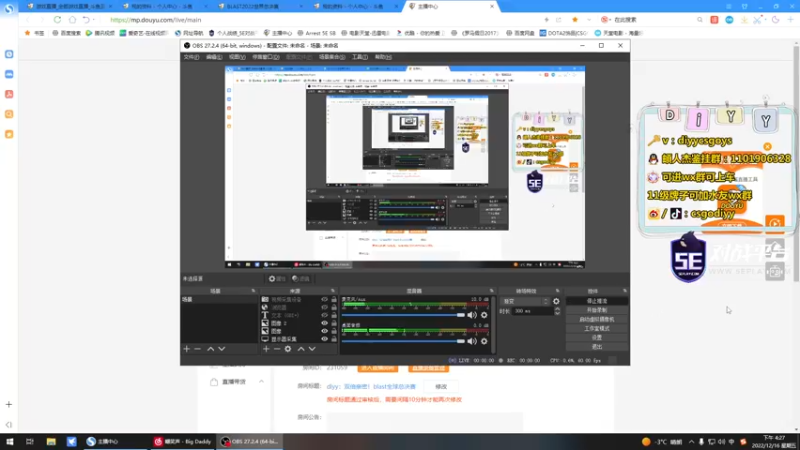Image resolution: width=800 pixels, height=450 pixels.
Task: Toggle visibility of 视频采集设备 source
Action: (324, 299)
